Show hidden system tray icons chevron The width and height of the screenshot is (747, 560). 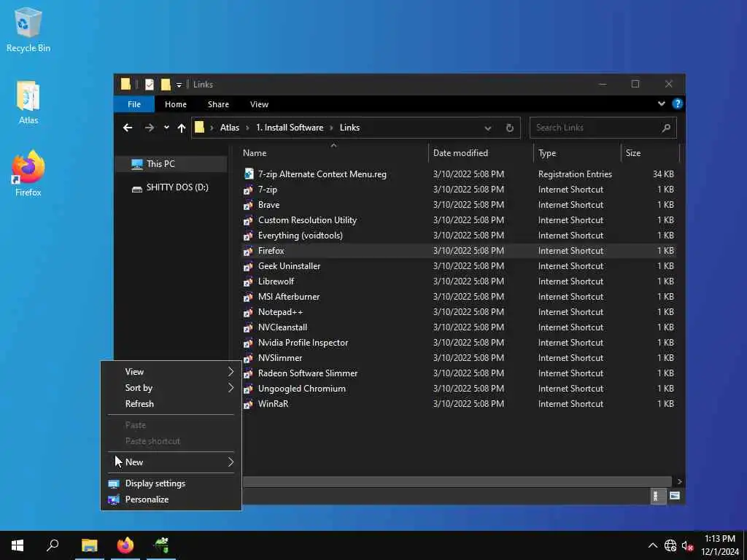tap(652, 545)
